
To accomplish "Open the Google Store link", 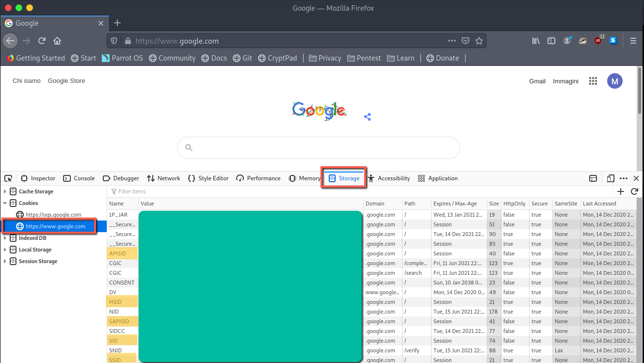I will (66, 81).
